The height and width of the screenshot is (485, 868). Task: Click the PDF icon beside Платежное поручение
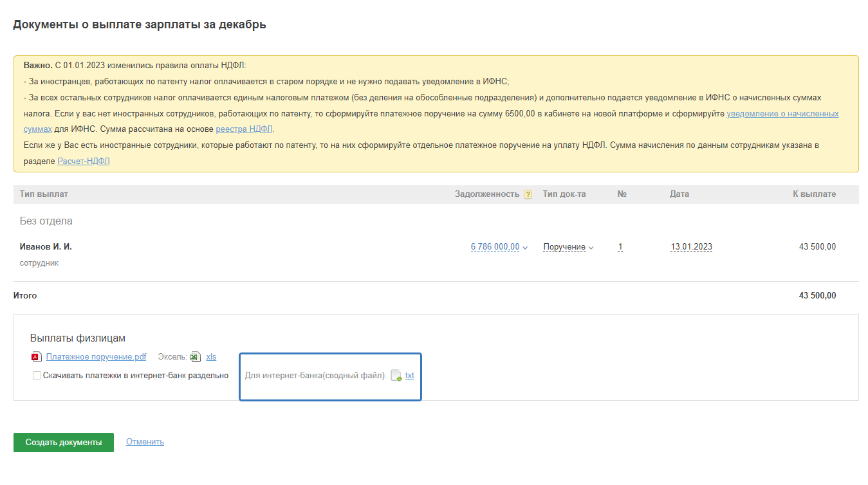point(36,357)
